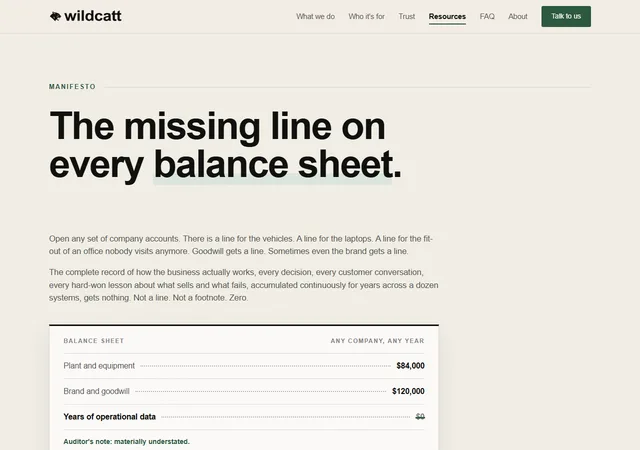This screenshot has height=450, width=640.
Task: Click the headline 'The missing line on'
Action: [217, 126]
